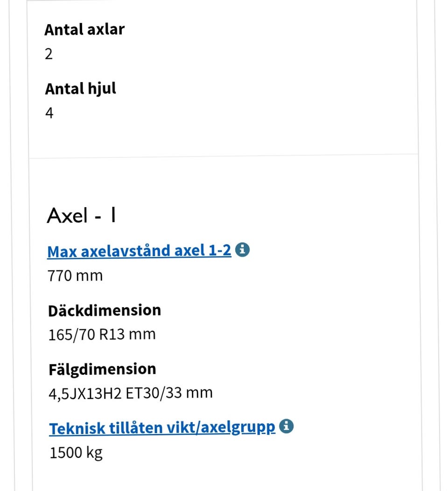Image resolution: width=448 pixels, height=491 pixels.
Task: Click the 1500 kg weight value
Action: click(76, 452)
